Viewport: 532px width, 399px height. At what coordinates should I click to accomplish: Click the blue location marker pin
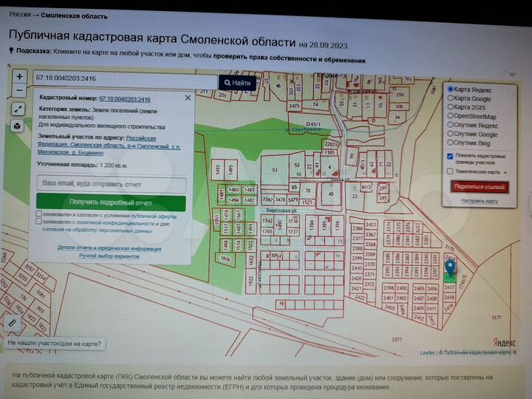pyautogui.click(x=450, y=268)
